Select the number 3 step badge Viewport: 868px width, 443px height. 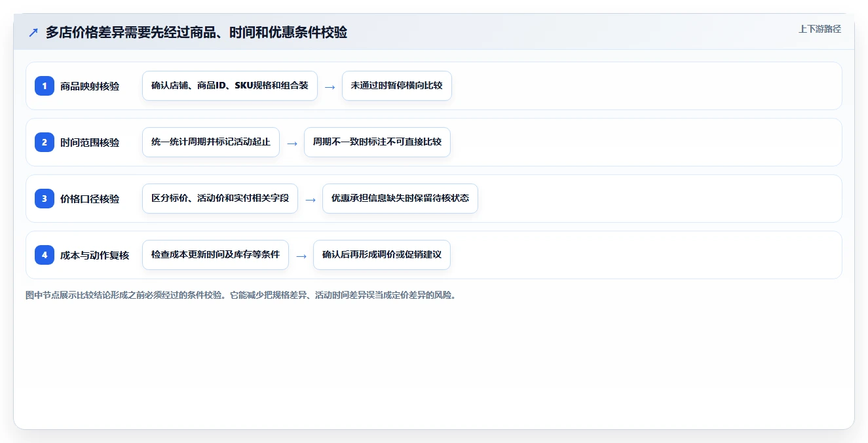45,199
